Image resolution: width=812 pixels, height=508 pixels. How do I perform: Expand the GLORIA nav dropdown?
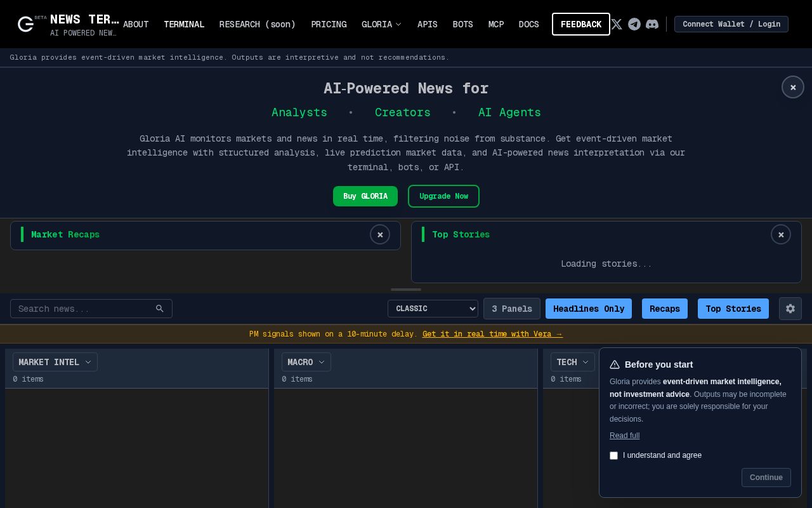pos(381,24)
